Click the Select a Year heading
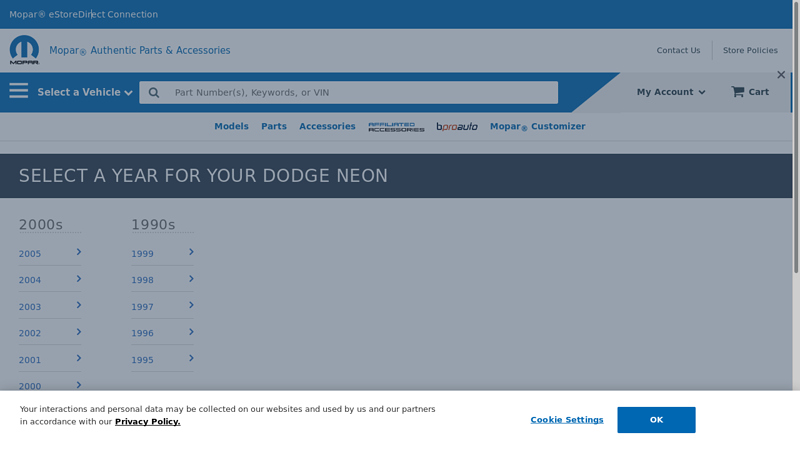Viewport: 800px width, 450px height. click(203, 176)
